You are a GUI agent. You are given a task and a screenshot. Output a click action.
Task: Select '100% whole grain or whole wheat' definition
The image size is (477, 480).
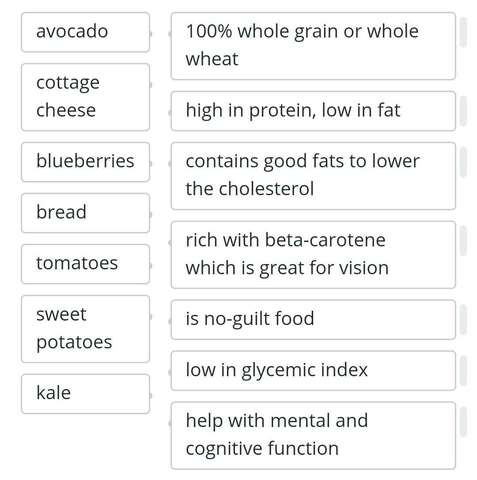pyautogui.click(x=313, y=46)
